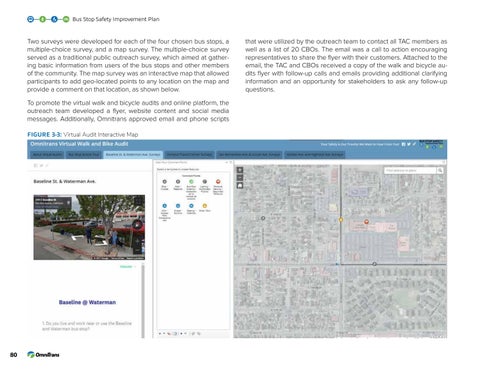This screenshot has height=371, width=480.
Task: Click the Street View photo of bus stop
Action: coord(89,227)
